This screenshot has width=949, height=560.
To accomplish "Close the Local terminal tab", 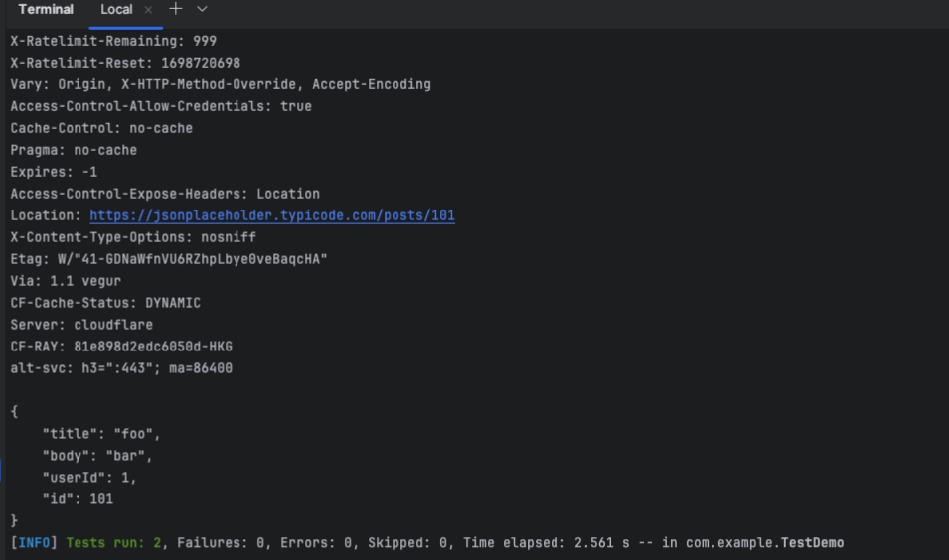I will [x=149, y=10].
